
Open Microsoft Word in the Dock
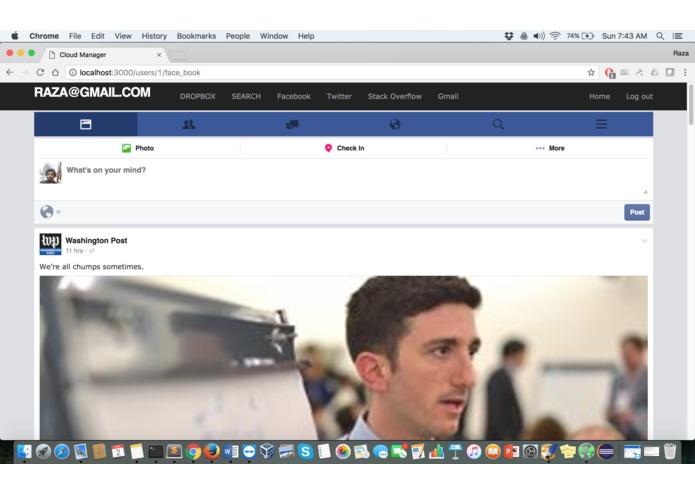(x=230, y=451)
